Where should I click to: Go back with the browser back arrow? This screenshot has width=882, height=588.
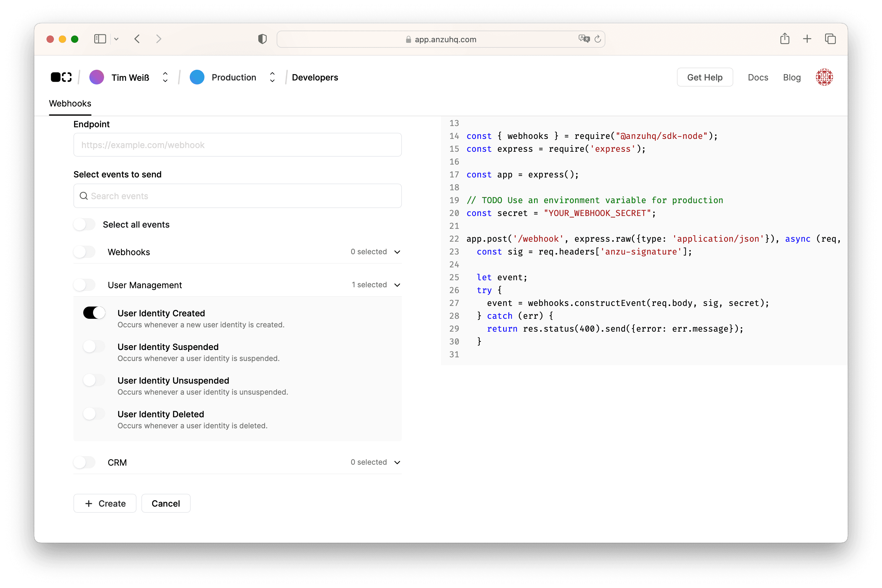[x=137, y=39]
